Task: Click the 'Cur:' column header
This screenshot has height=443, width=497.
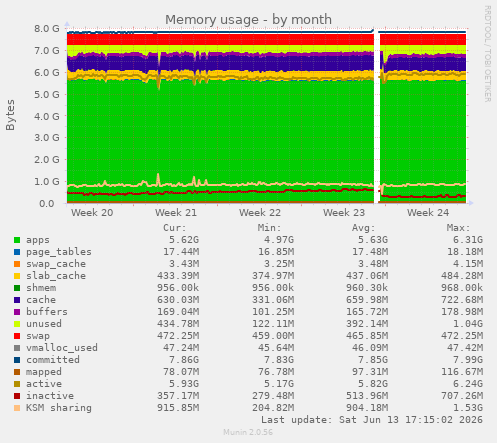Action: pyautogui.click(x=175, y=228)
